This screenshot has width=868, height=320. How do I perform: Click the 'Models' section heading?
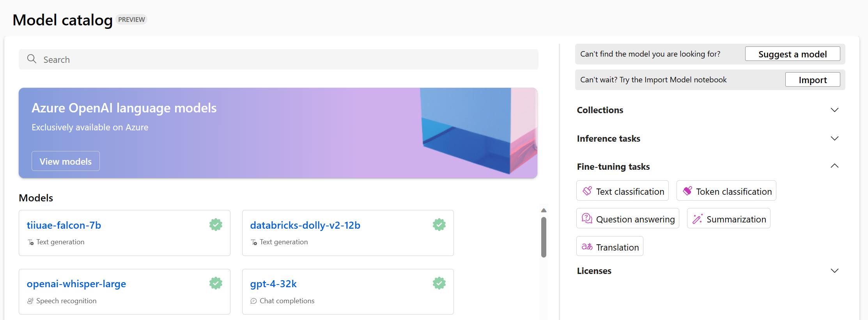[36, 198]
